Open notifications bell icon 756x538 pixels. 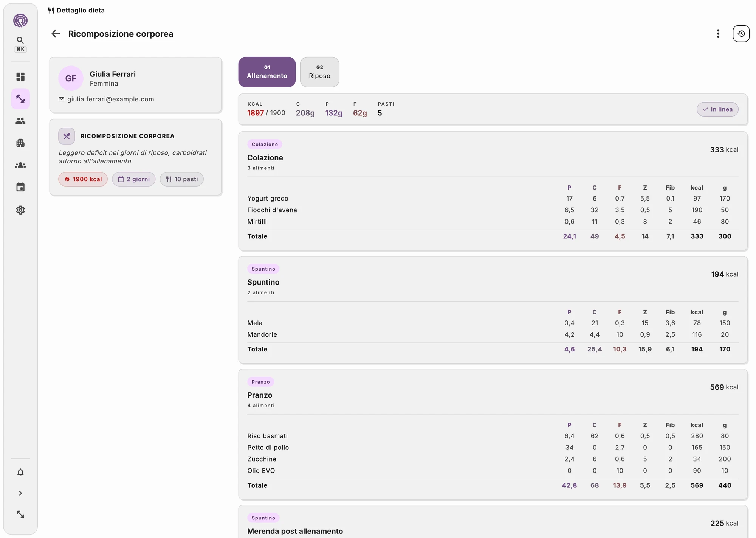pyautogui.click(x=20, y=472)
